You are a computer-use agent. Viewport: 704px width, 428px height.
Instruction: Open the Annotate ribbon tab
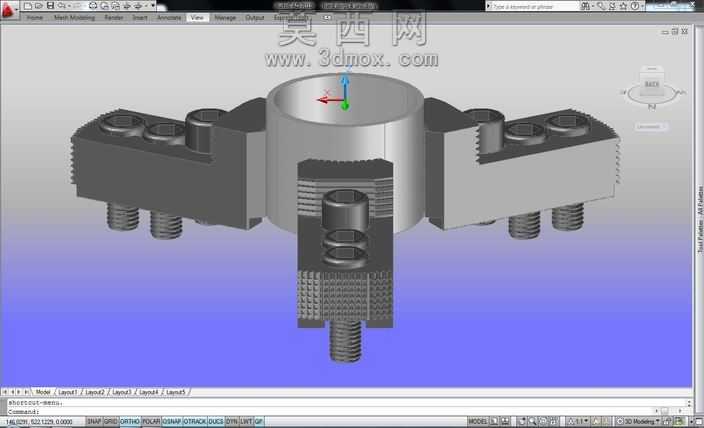point(169,18)
